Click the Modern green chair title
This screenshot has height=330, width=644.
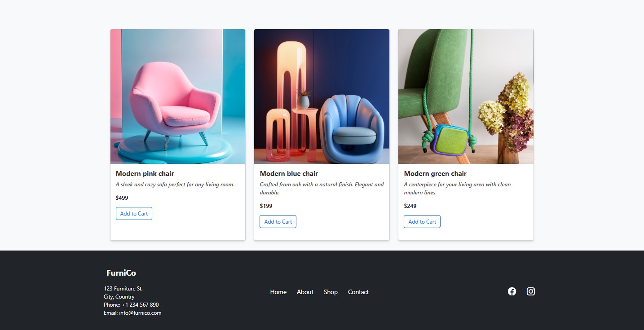coord(435,174)
